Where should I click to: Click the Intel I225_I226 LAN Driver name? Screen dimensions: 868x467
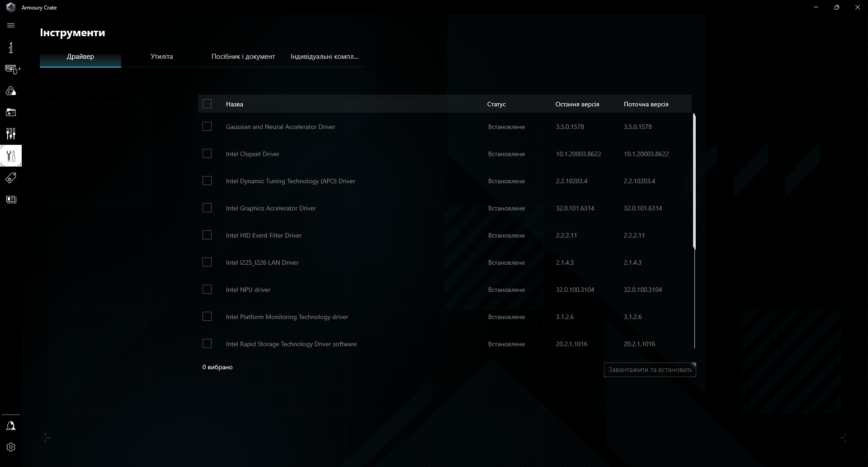coord(262,262)
